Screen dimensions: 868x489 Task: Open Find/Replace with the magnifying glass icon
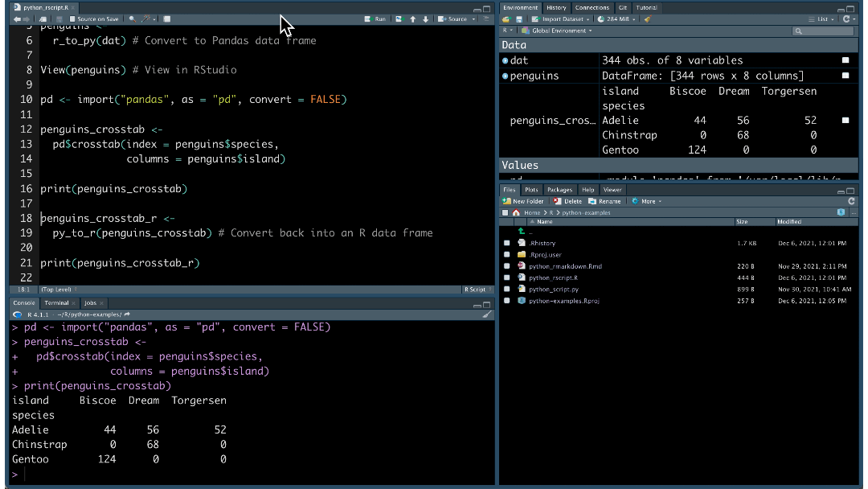coord(131,18)
